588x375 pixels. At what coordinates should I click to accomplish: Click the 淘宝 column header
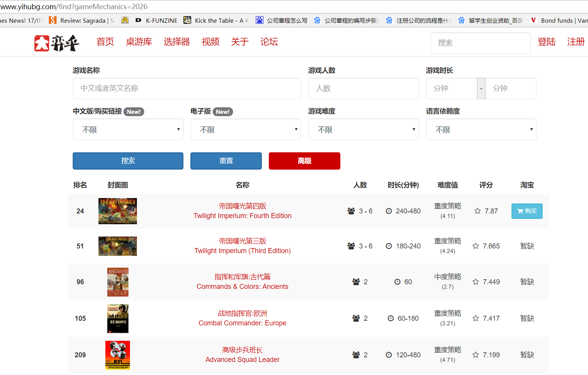pyautogui.click(x=527, y=185)
